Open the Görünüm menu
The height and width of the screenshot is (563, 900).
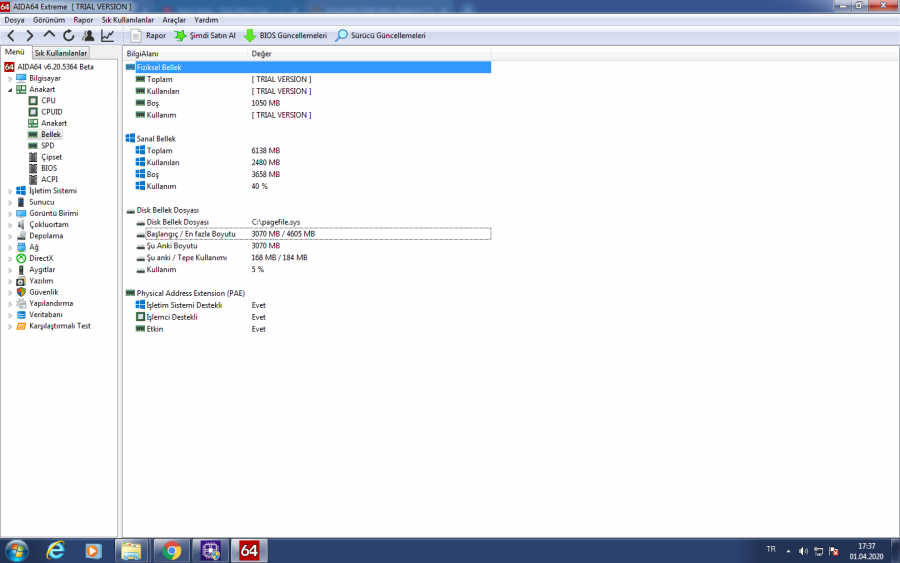pos(49,20)
